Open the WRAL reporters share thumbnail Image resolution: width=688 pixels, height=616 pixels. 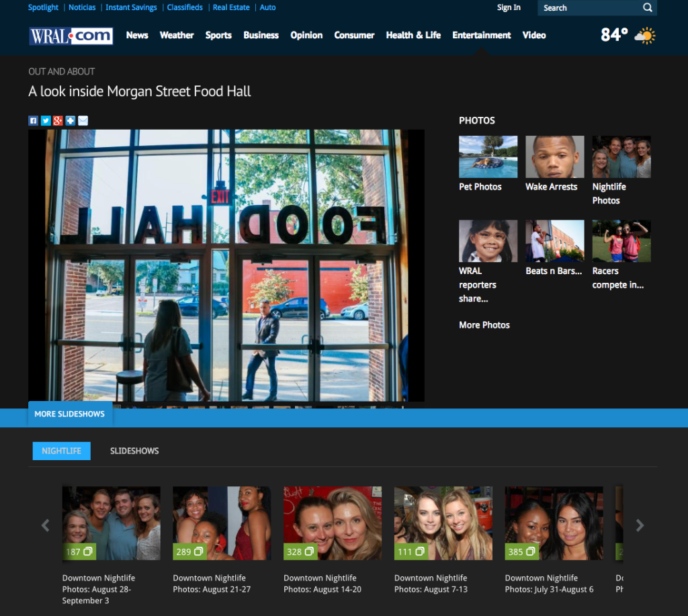[488, 241]
